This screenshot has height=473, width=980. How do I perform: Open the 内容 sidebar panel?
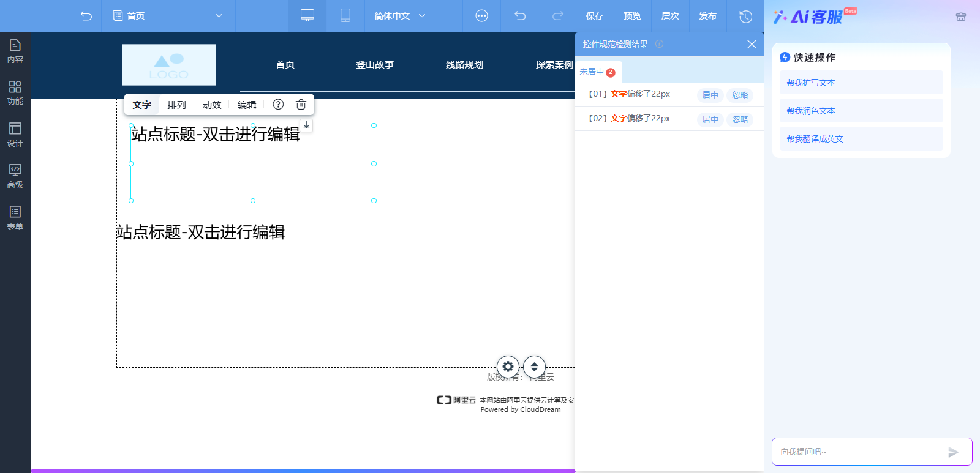click(15, 51)
